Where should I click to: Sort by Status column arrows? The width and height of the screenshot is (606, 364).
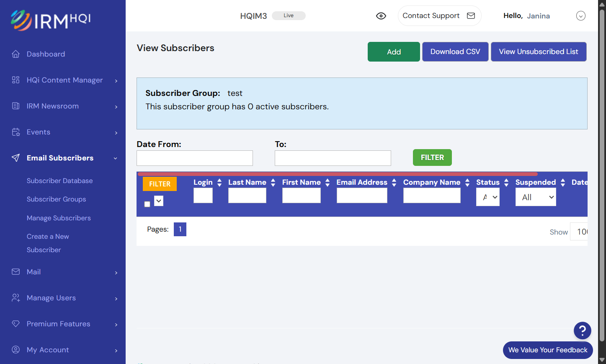coord(506,183)
